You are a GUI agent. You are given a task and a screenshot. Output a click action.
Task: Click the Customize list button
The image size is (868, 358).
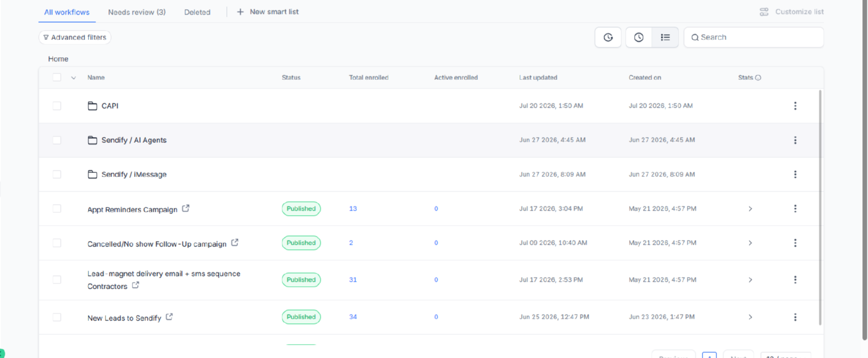click(792, 12)
